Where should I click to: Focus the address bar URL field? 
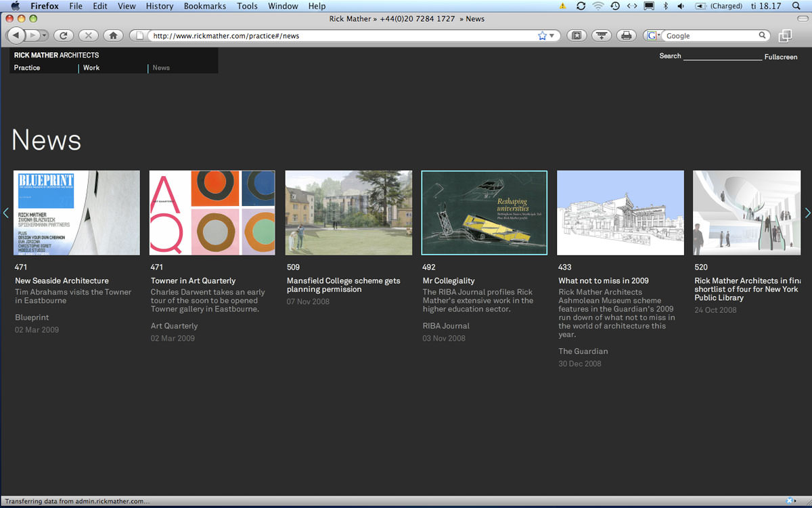click(344, 36)
